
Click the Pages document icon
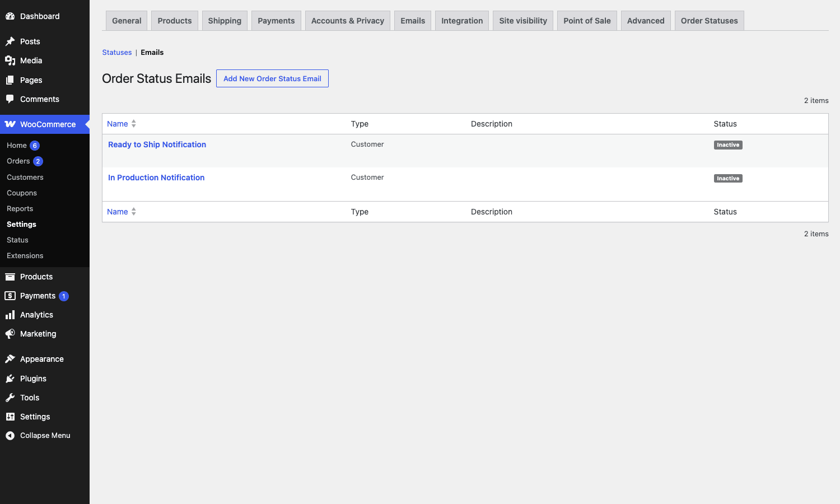pos(10,80)
